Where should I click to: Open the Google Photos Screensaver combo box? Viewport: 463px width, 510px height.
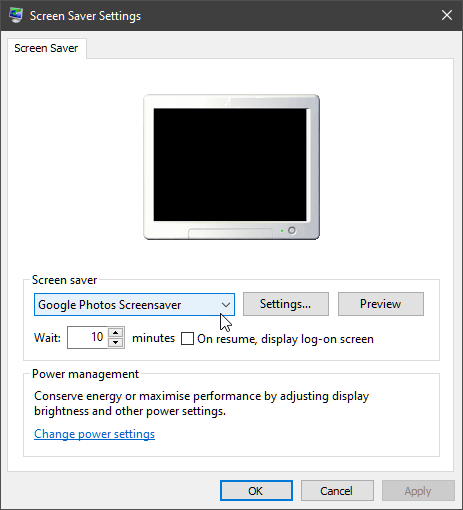134,305
